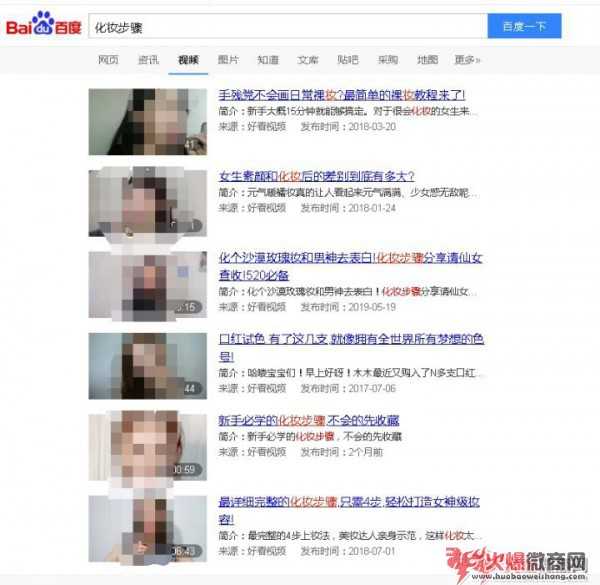Open the 手残党不会画日常裸妆 video link
600x585 pixels.
click(x=342, y=95)
